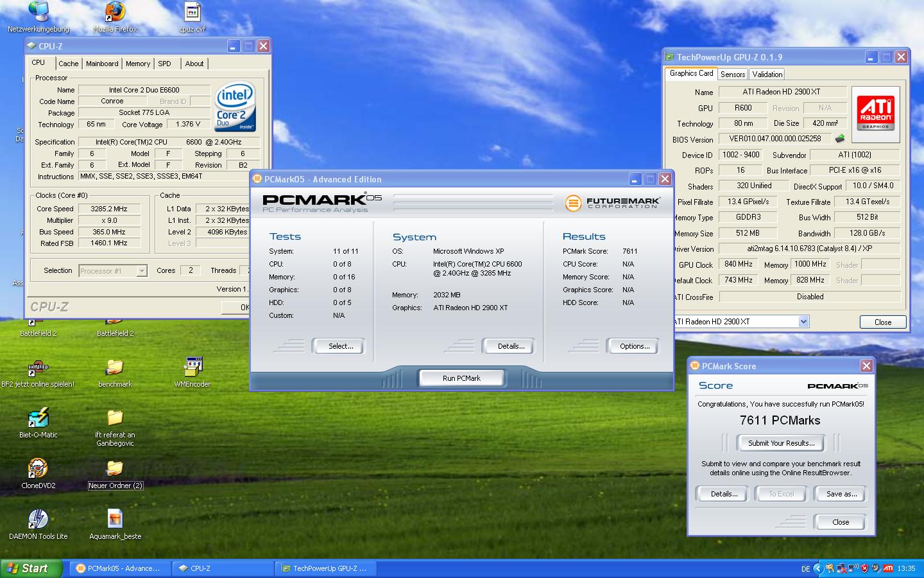This screenshot has height=578, width=924.
Task: Click Submit Your Results... in PCMark Score
Action: point(781,443)
